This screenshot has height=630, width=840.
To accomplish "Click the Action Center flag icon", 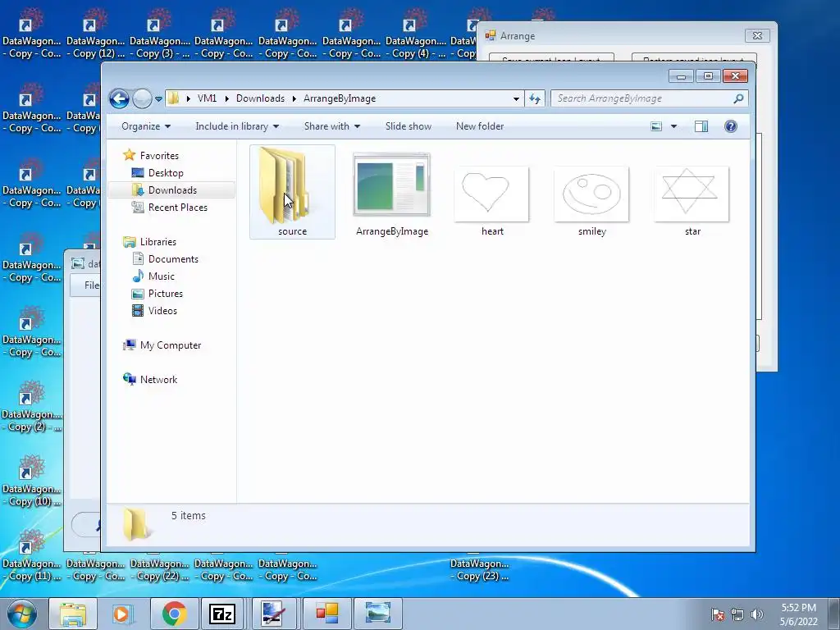I will [x=717, y=614].
